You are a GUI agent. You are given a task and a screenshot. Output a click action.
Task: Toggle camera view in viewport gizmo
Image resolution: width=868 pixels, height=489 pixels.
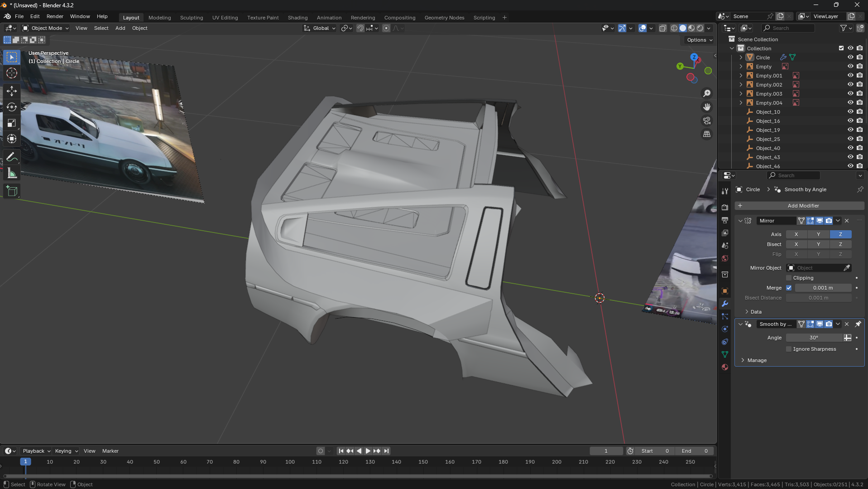click(x=706, y=121)
